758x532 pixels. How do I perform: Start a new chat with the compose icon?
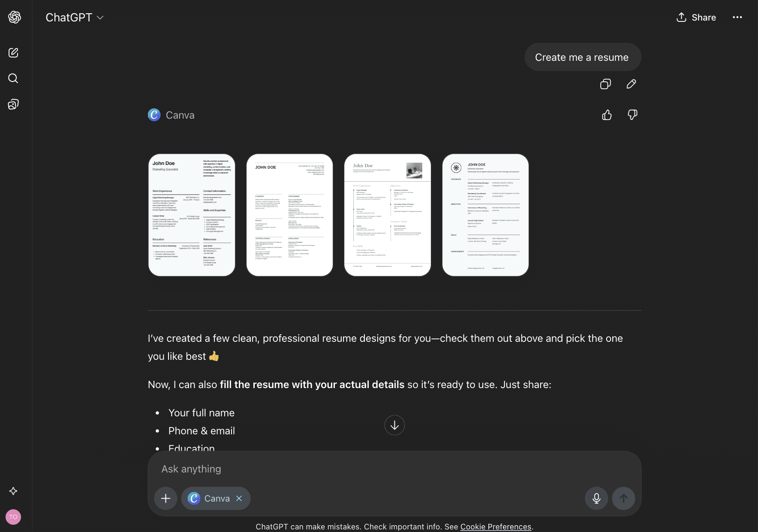tap(13, 53)
